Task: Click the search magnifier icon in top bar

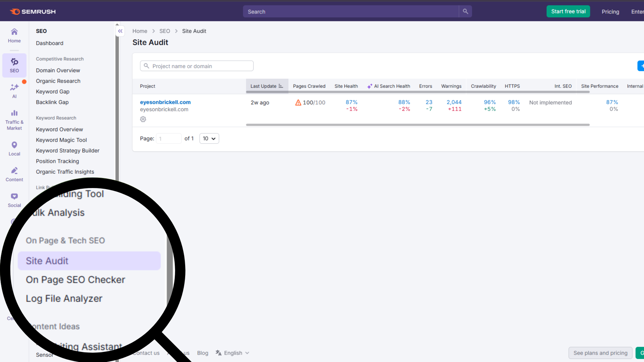Action: (x=465, y=11)
